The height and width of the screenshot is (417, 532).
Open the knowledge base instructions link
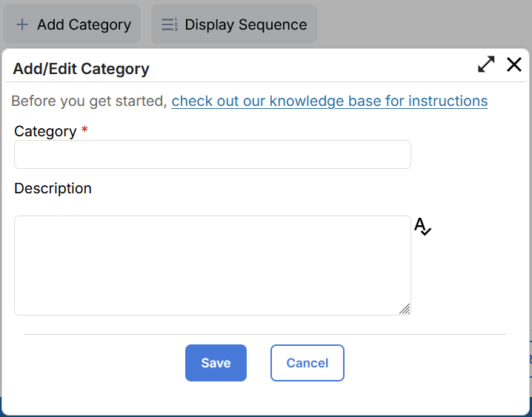point(329,101)
